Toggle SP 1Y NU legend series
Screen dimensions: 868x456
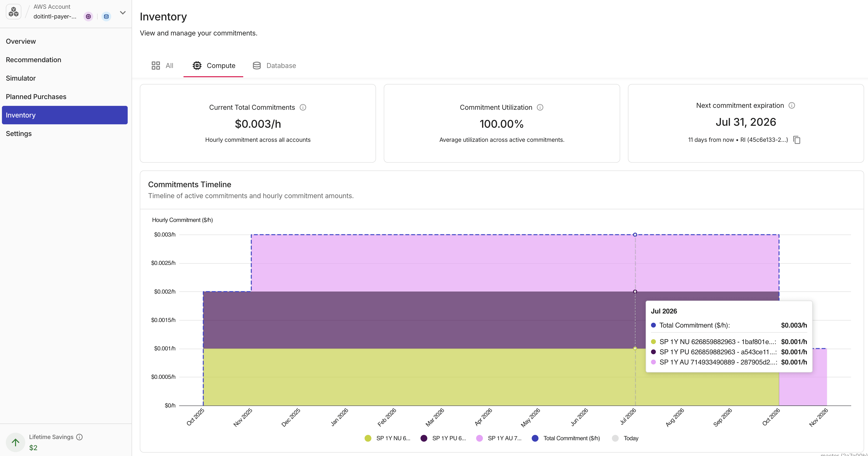(387, 439)
